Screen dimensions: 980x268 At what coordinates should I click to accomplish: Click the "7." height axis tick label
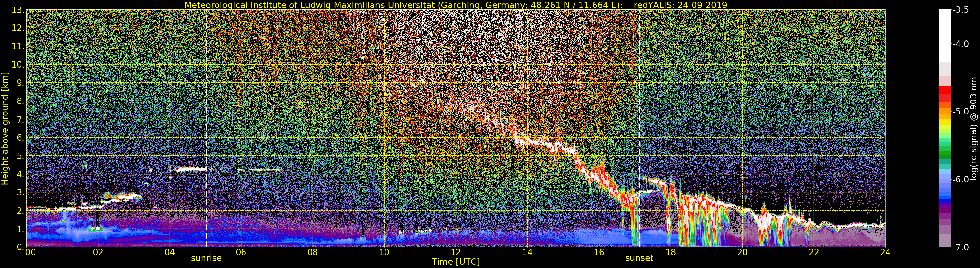pos(20,120)
